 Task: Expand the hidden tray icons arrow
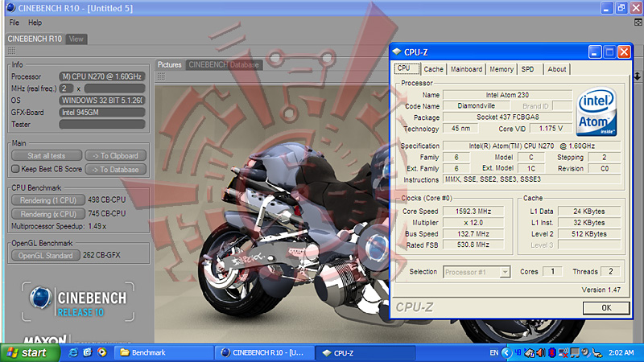(506, 352)
